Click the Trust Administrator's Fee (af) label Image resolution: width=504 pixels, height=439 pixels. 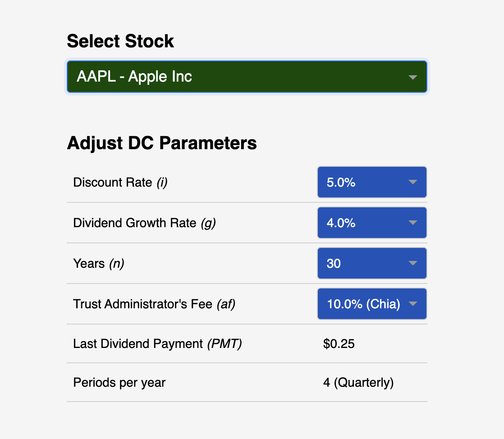154,304
